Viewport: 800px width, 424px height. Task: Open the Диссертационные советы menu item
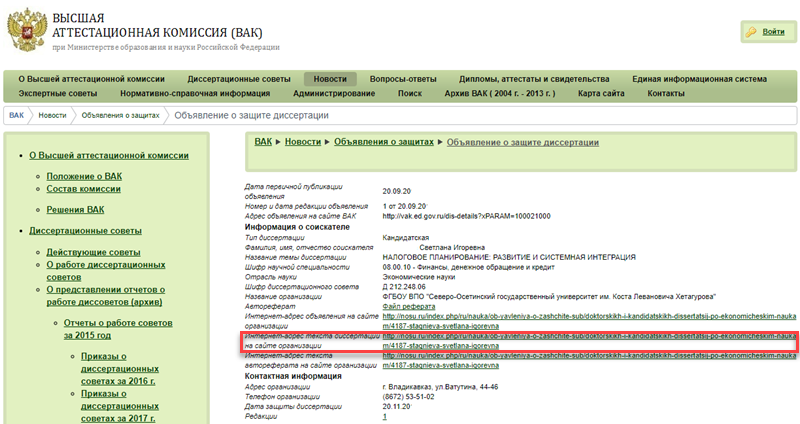pyautogui.click(x=238, y=79)
